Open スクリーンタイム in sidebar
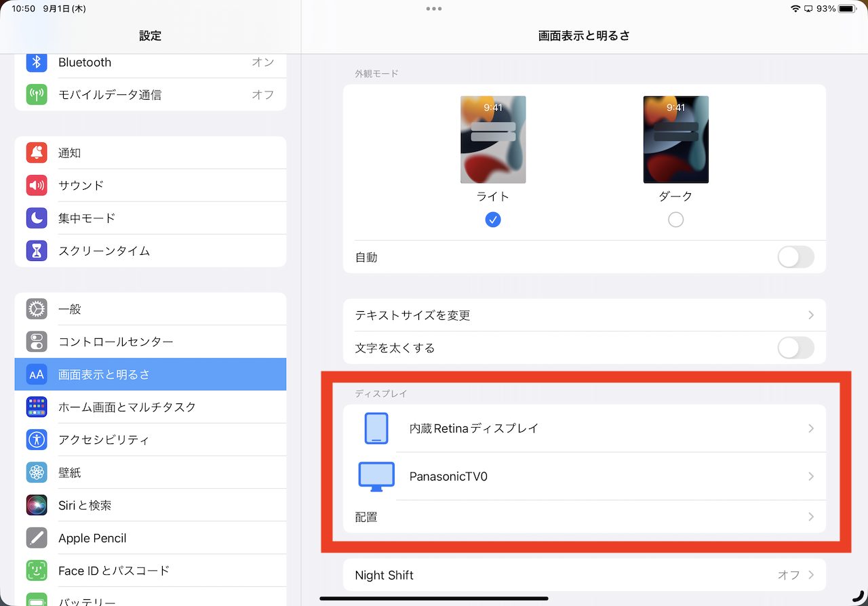 coord(151,251)
